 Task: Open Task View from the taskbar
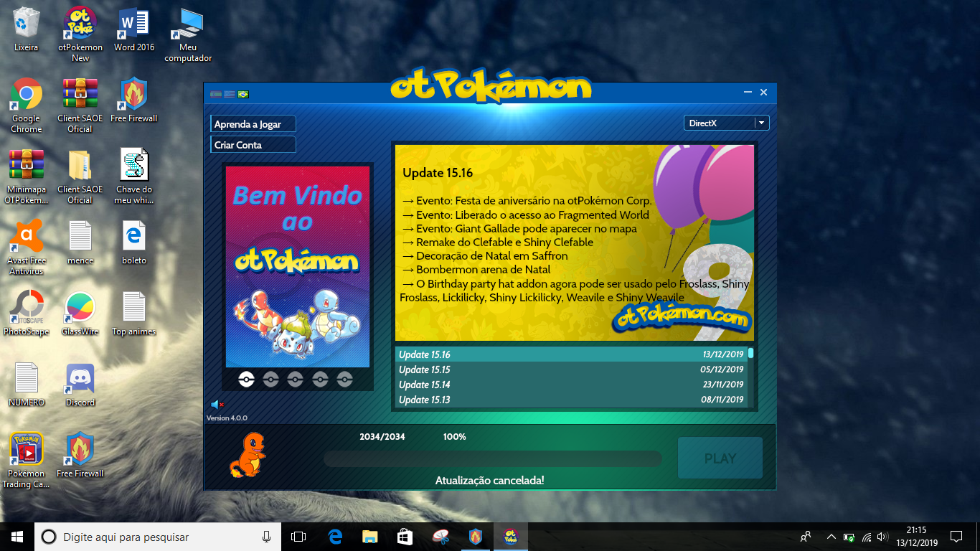click(298, 537)
